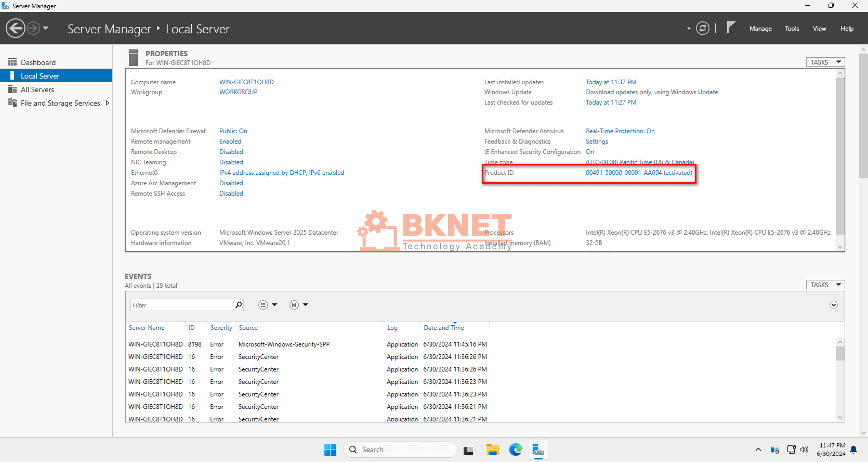Sort events by Server Name column
Viewport: 868px width, 462px height.
[147, 328]
